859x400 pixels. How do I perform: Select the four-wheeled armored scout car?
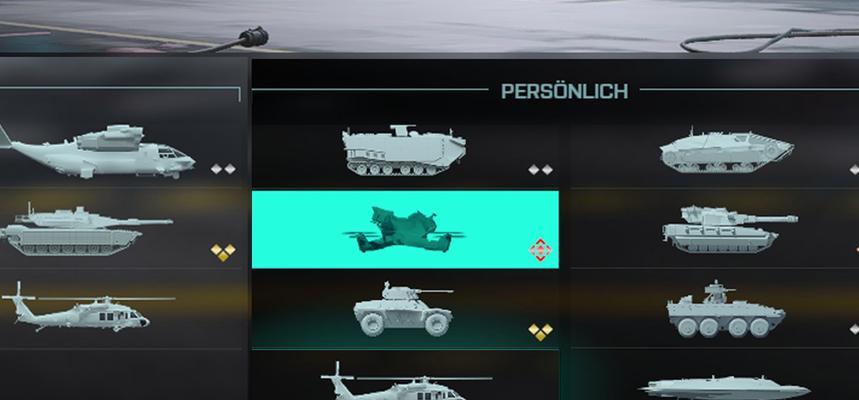[x=405, y=308]
